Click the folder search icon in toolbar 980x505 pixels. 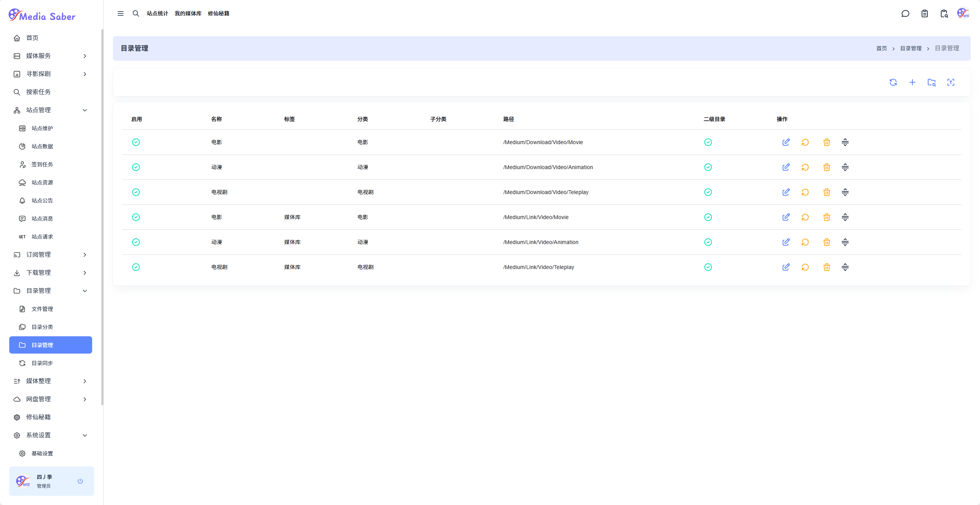pos(931,82)
